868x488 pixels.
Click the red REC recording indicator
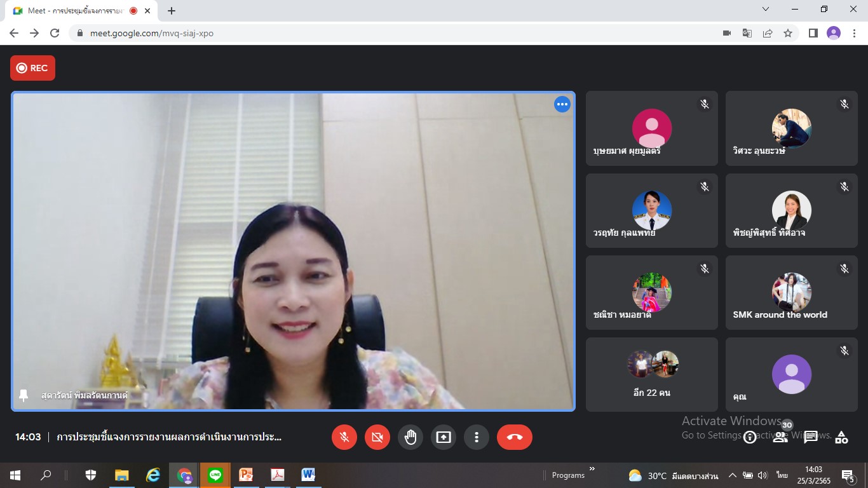point(32,68)
